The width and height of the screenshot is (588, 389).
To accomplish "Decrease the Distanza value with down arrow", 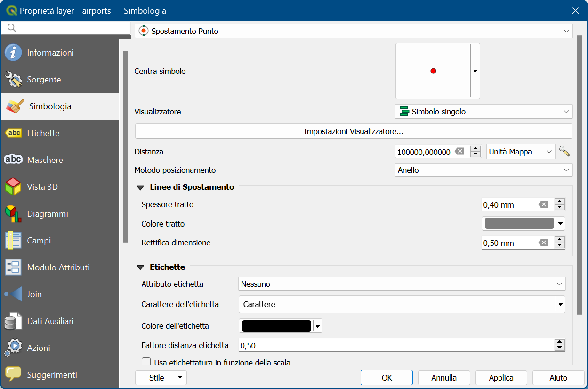I will point(475,155).
